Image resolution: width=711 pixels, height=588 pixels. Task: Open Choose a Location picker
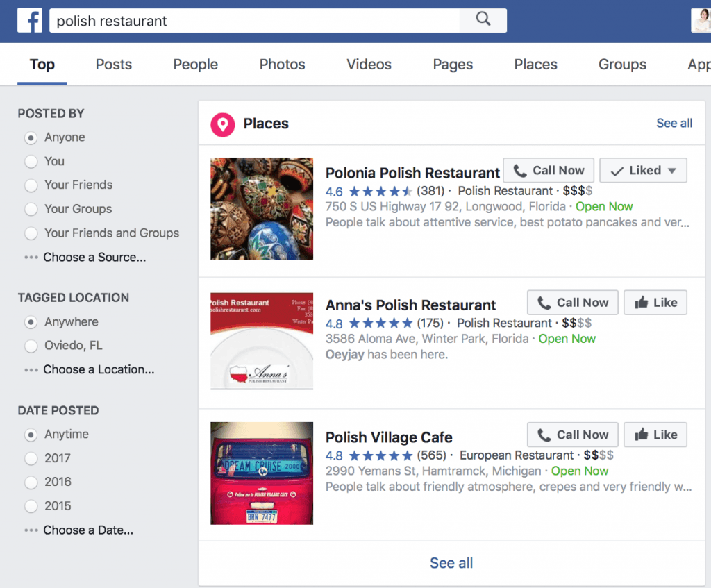tap(99, 370)
